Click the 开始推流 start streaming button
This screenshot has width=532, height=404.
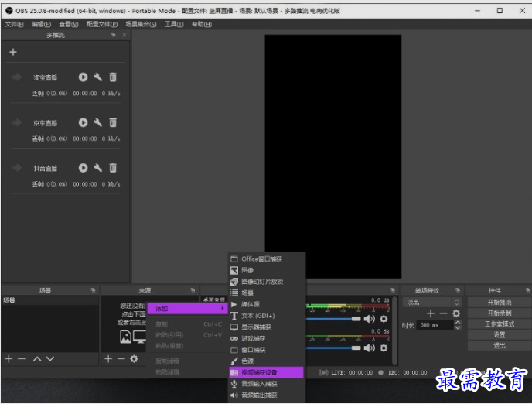[x=499, y=302]
